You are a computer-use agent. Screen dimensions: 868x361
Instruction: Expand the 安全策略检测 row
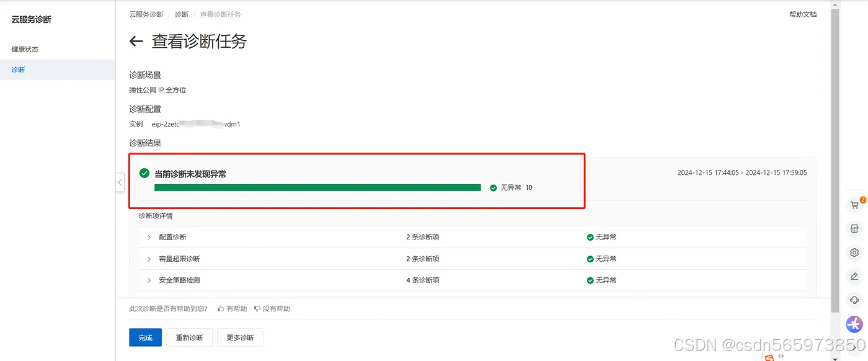tap(149, 280)
